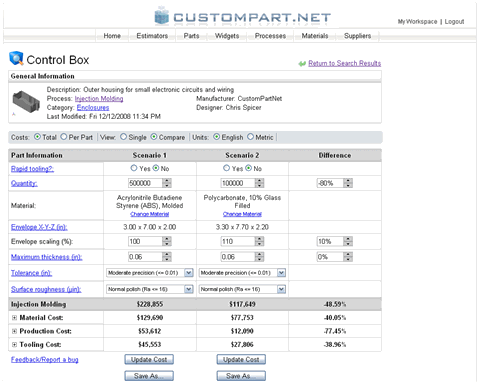
Task: Click Scenario 2 maximum thickness stepper
Action: [260, 257]
